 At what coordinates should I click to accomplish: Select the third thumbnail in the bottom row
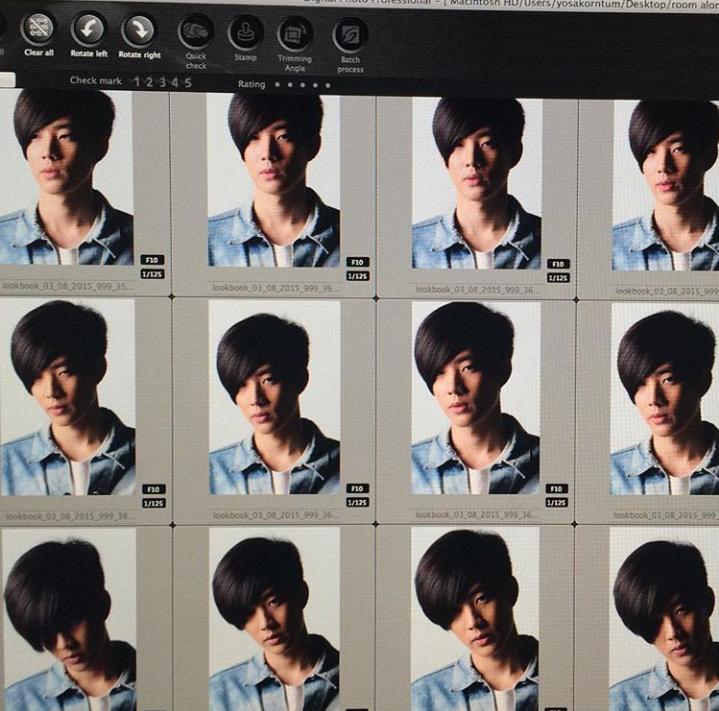pyautogui.click(x=476, y=619)
